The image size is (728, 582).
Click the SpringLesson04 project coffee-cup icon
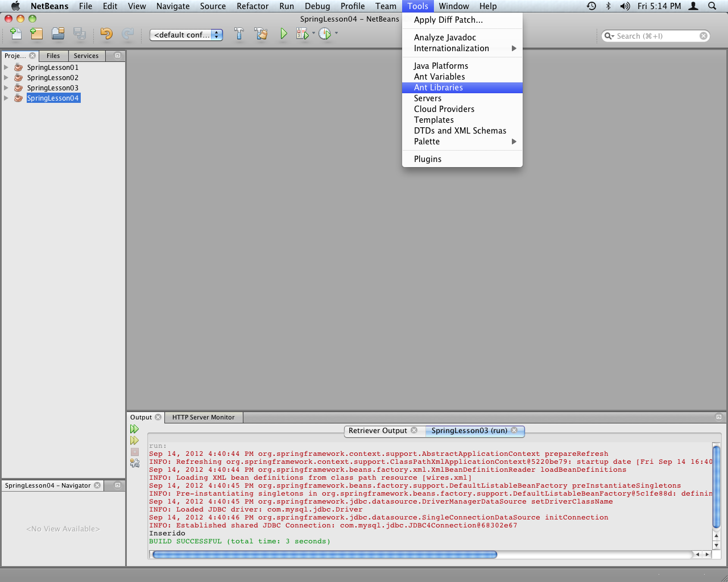18,98
